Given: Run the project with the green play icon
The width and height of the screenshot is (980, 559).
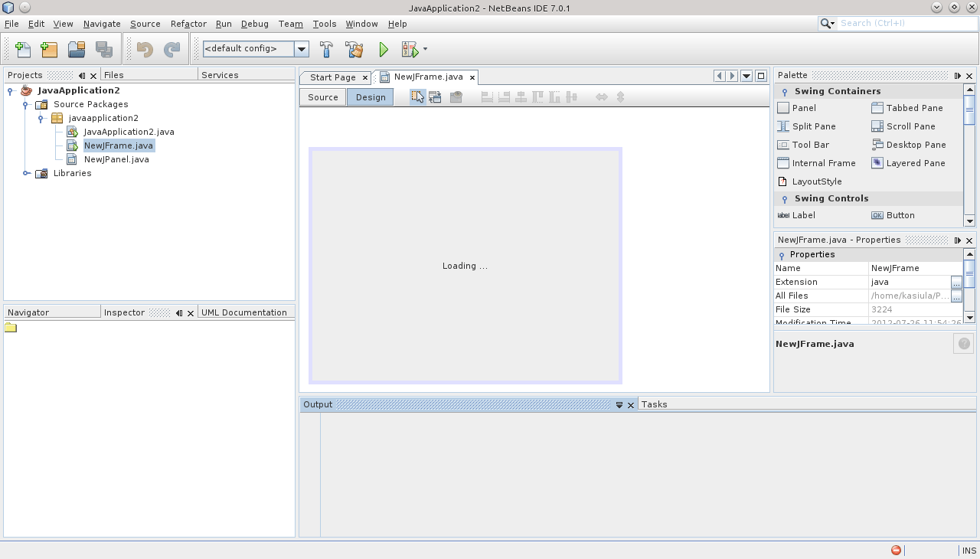Looking at the screenshot, I should pos(384,50).
